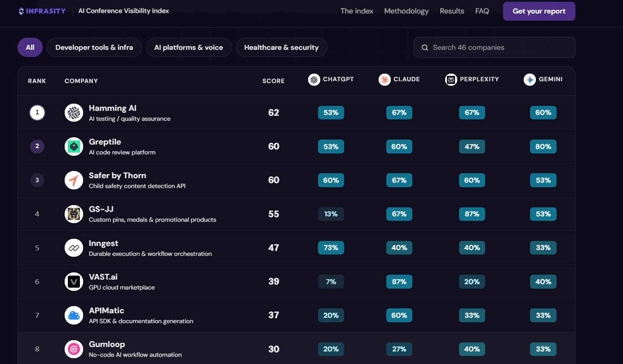Click APIMatic's score of 37
Viewport: 623px width, 364px height.
(274, 316)
